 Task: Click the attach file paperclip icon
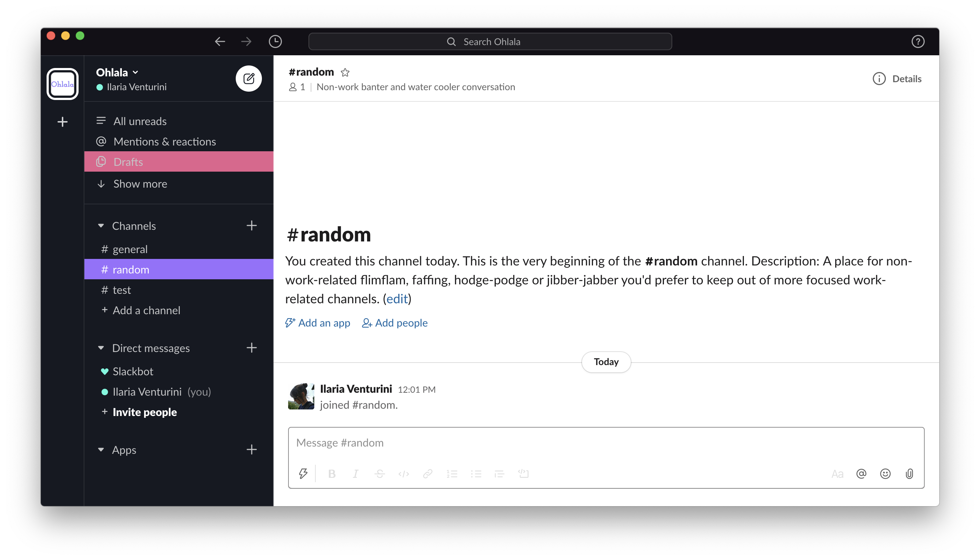click(x=910, y=473)
